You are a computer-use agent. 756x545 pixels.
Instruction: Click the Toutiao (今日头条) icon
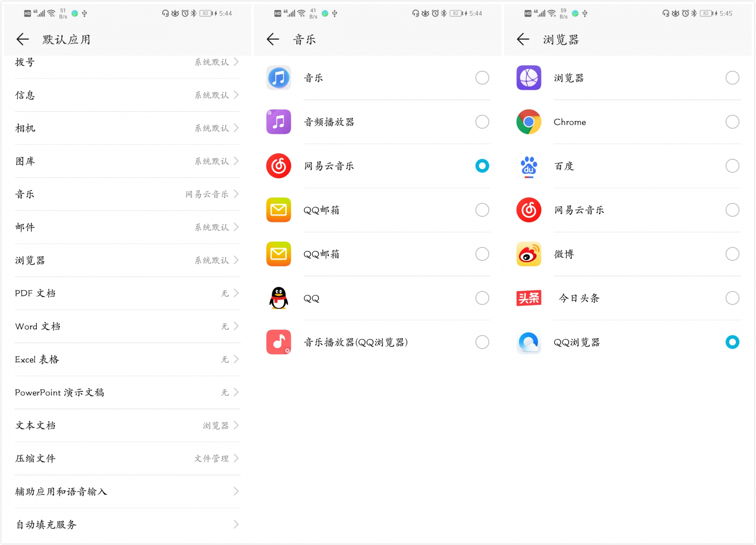click(x=528, y=298)
